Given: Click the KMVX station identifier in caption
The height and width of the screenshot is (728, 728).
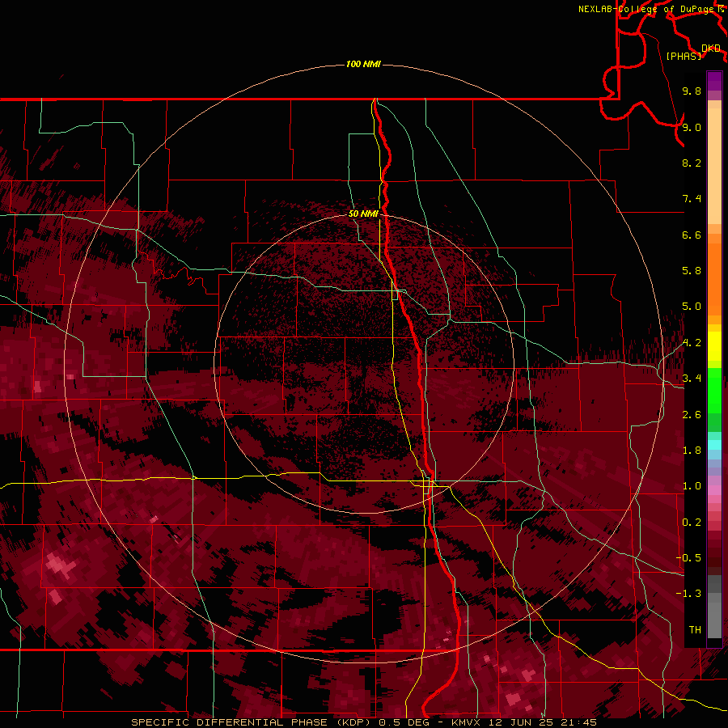Looking at the screenshot, I should coord(468,722).
